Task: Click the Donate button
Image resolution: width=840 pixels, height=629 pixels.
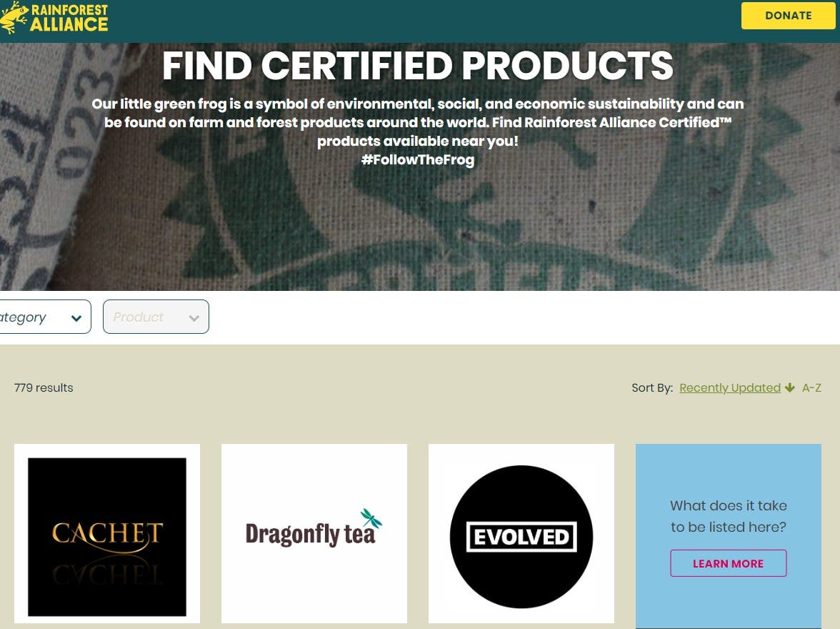Action: (x=788, y=16)
